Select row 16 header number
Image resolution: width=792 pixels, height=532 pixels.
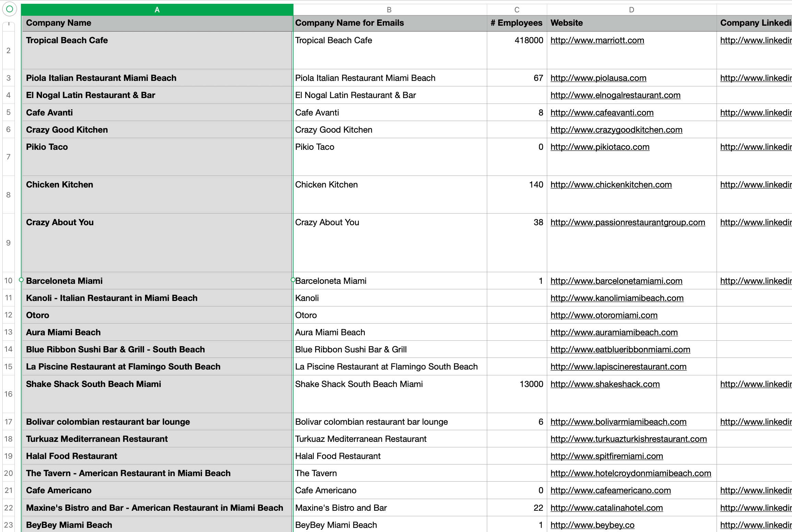(x=9, y=394)
